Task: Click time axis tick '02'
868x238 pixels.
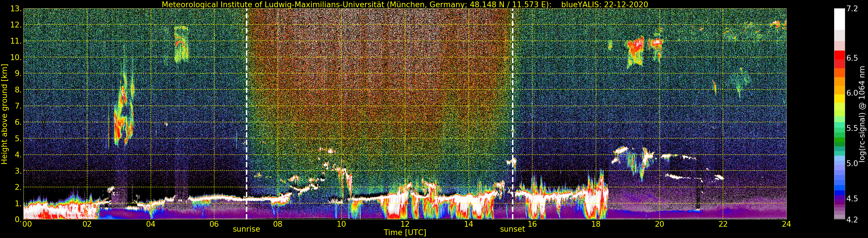Action: 87,224
